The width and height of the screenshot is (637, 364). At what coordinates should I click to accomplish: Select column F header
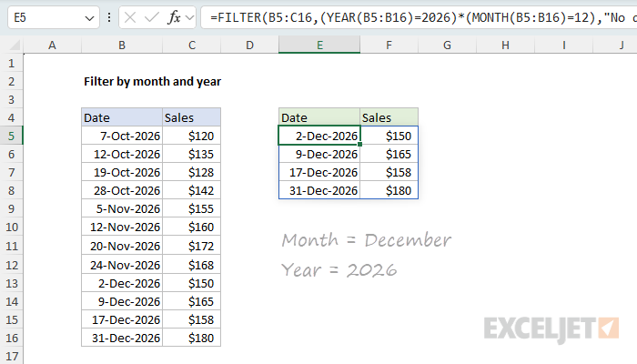click(x=389, y=45)
